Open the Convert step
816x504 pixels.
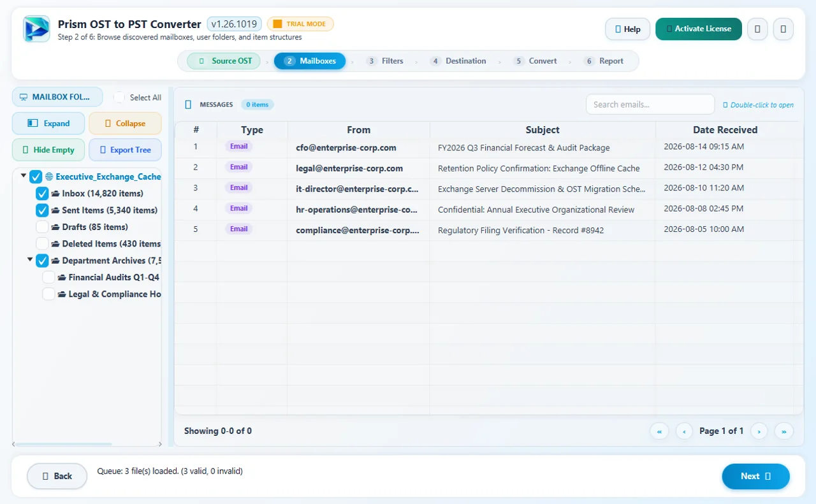535,61
